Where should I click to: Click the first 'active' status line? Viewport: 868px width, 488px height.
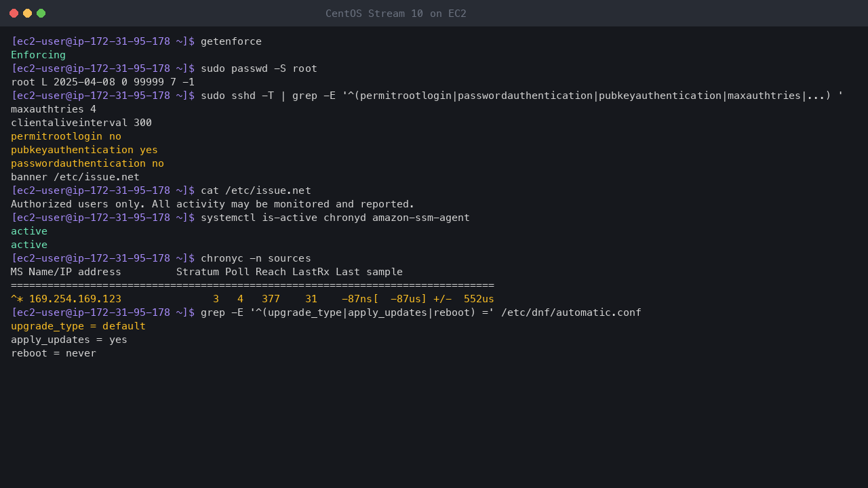29,231
